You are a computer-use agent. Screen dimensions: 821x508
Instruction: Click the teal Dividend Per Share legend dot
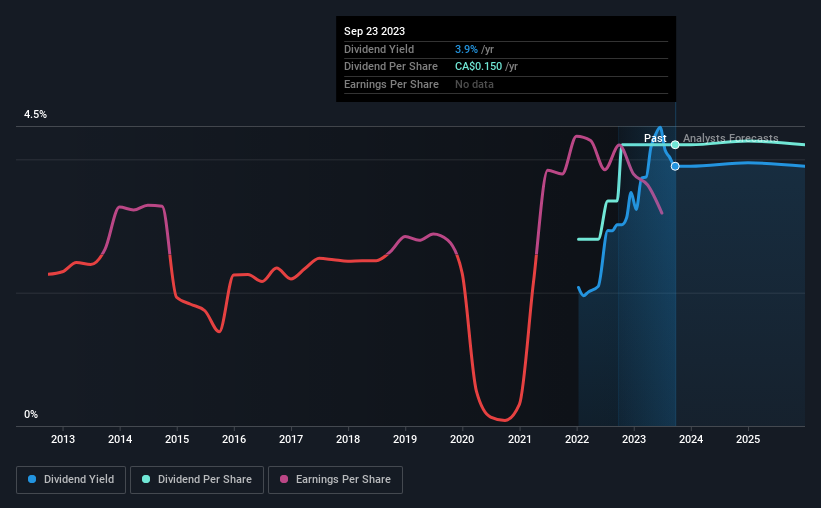(x=146, y=479)
